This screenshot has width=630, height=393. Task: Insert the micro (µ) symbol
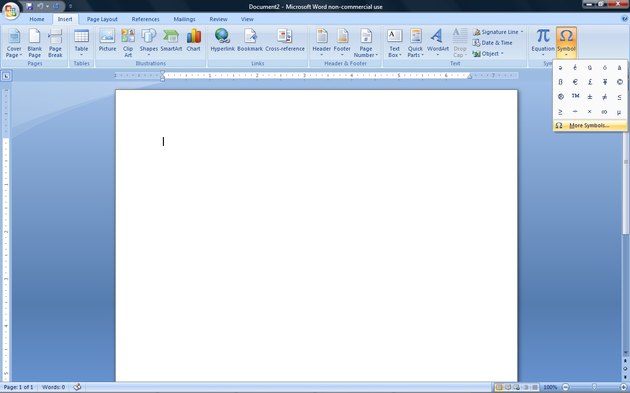(x=619, y=112)
